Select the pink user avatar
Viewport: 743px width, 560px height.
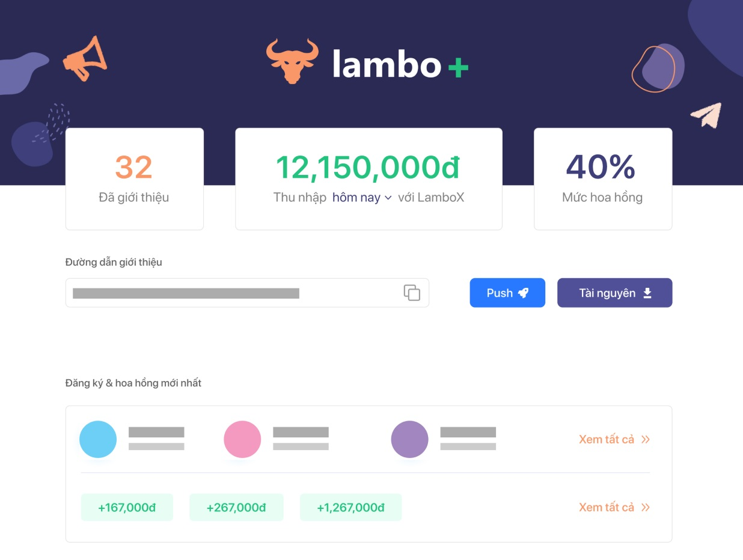click(x=242, y=439)
